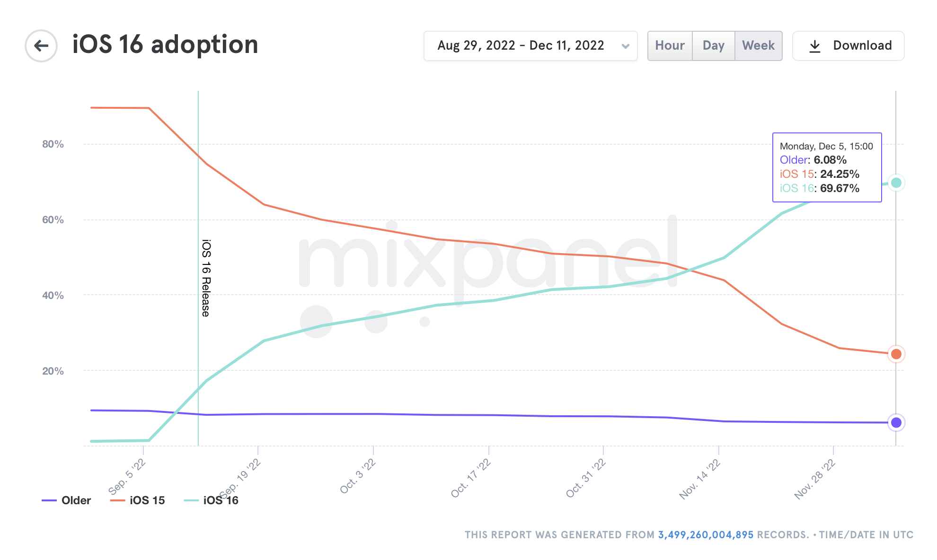This screenshot has width=937, height=560.
Task: Click the orange iOS 15 legend swatch
Action: click(117, 500)
